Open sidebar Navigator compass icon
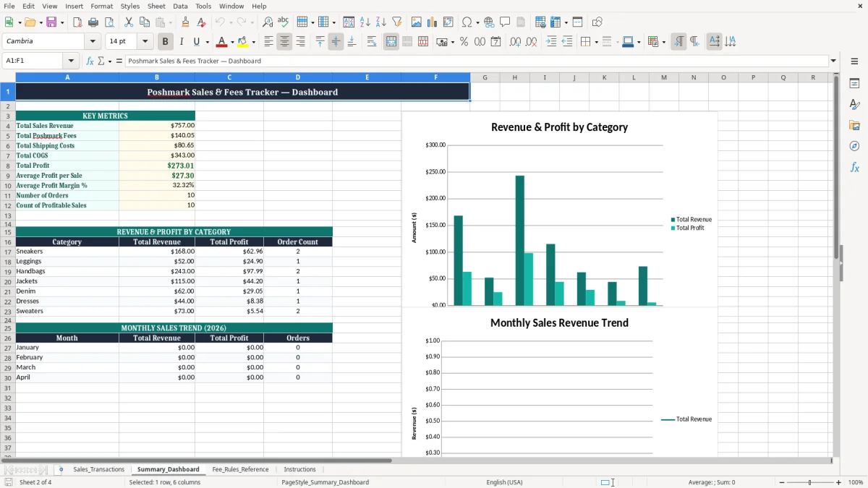The image size is (868, 488). pyautogui.click(x=854, y=146)
